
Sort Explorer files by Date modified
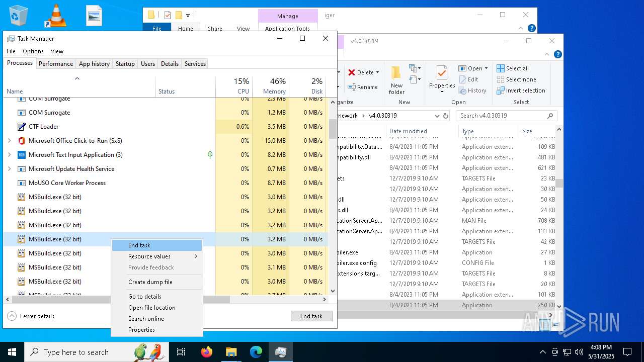[408, 131]
